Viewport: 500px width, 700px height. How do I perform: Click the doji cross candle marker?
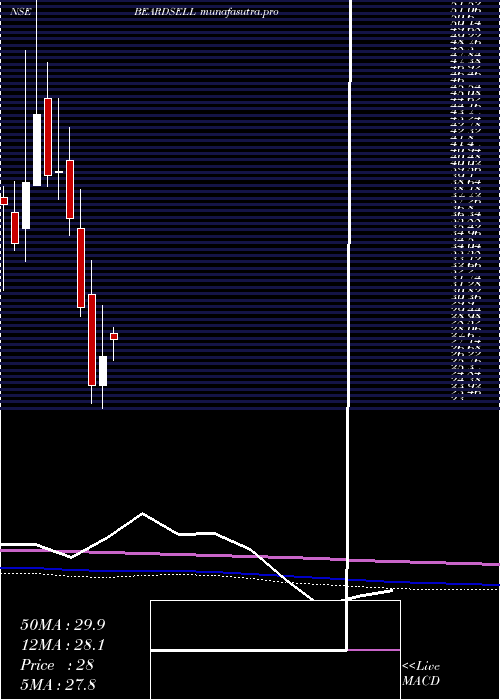click(x=58, y=172)
